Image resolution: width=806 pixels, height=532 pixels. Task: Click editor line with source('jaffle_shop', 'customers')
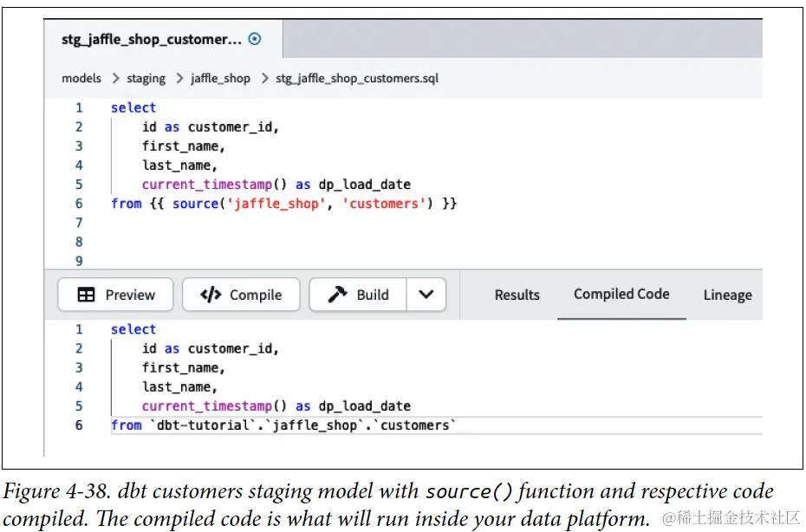283,204
